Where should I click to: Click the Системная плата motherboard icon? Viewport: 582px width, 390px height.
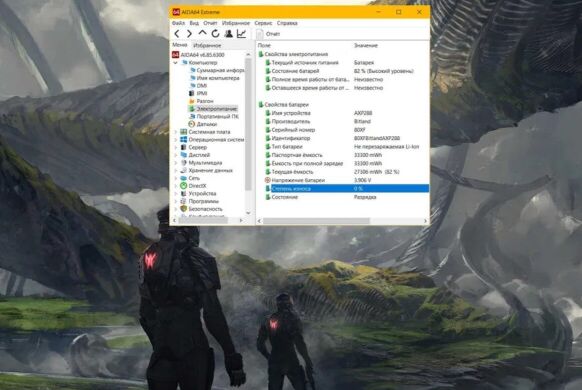183,132
